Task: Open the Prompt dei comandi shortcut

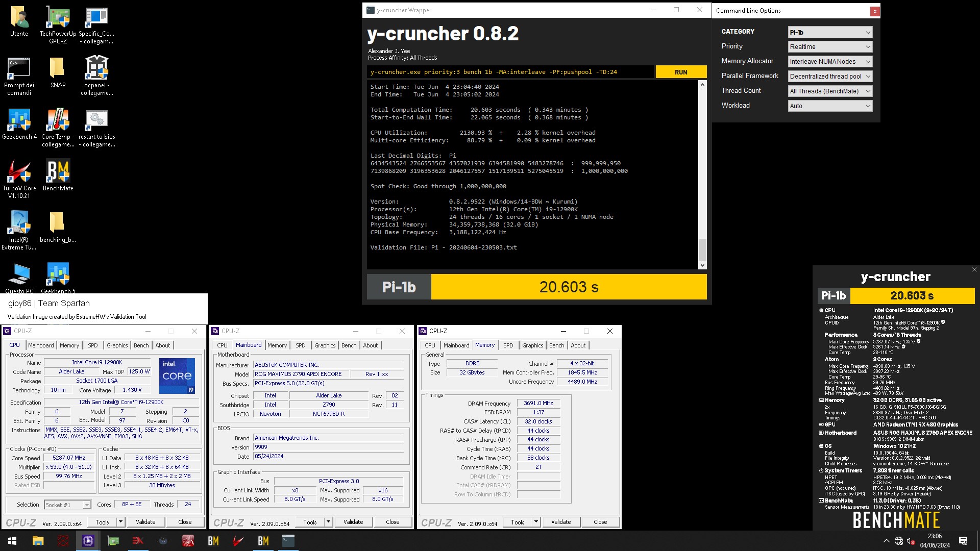Action: pyautogui.click(x=19, y=77)
